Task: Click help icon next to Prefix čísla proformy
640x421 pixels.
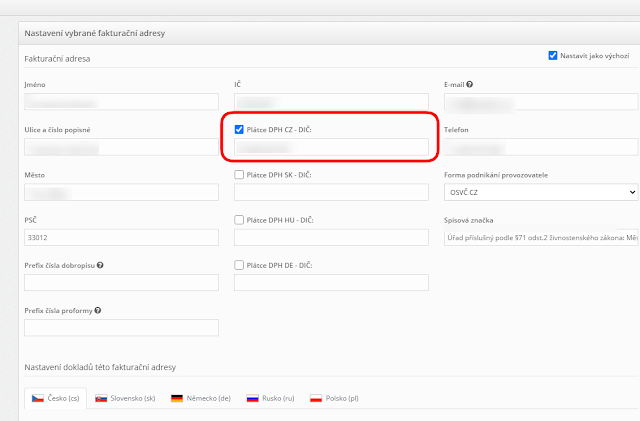Action: [97, 310]
